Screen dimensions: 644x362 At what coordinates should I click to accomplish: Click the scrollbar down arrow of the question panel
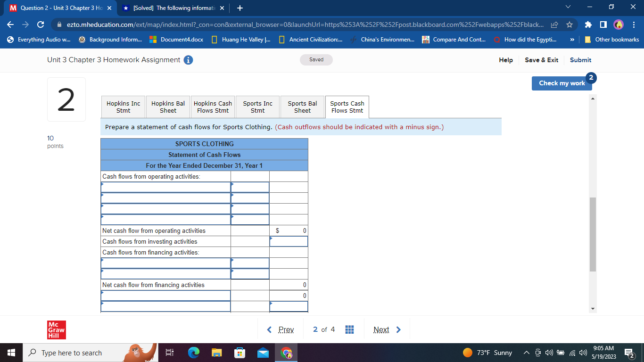pyautogui.click(x=593, y=309)
